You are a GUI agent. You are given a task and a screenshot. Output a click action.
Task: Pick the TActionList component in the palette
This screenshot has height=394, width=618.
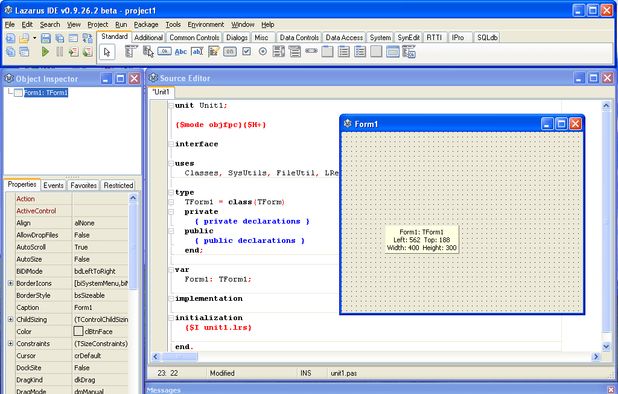coord(409,52)
